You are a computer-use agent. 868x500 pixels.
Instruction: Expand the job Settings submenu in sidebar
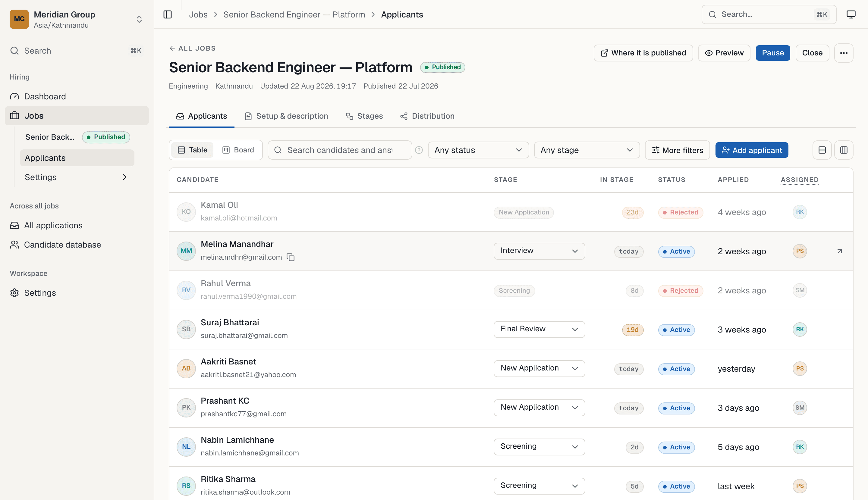(77, 177)
